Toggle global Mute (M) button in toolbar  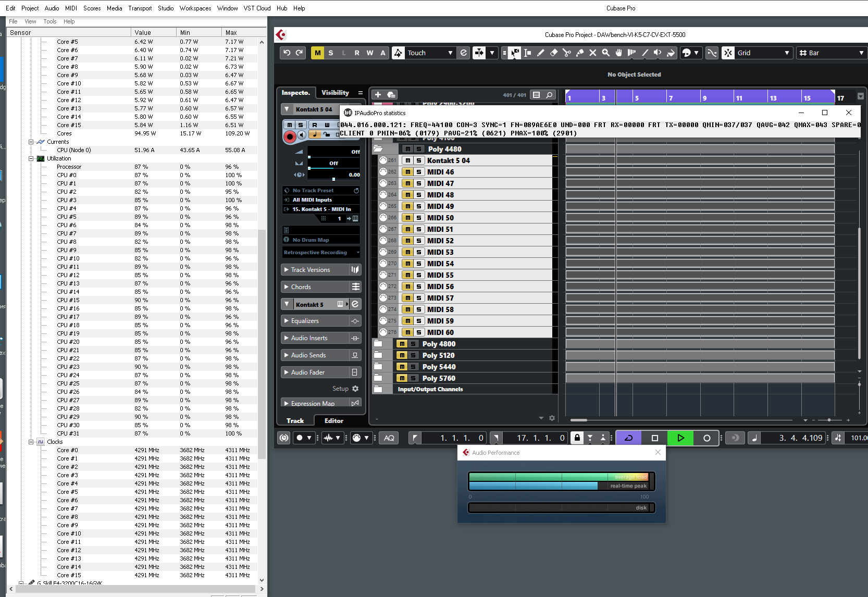pyautogui.click(x=317, y=53)
